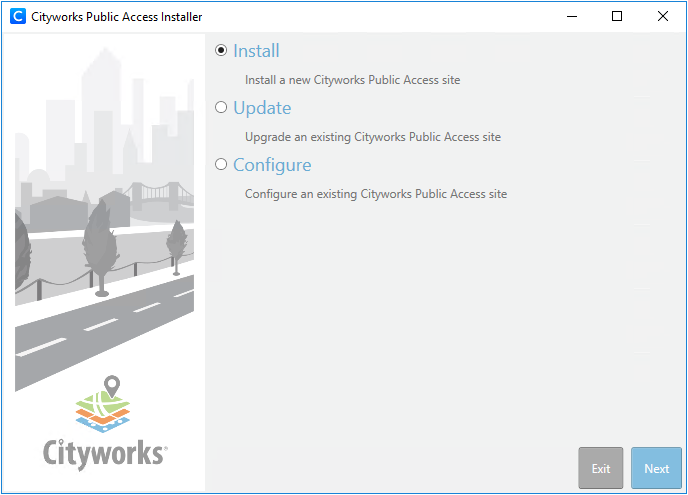Select the Configure radio button
Viewport: 688px width, 495px height.
click(x=221, y=165)
